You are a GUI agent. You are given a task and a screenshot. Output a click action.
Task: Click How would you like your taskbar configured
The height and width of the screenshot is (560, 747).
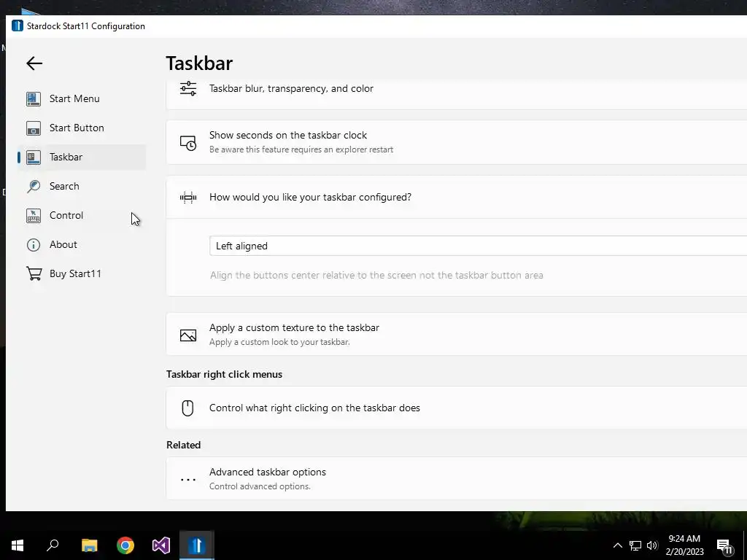click(x=457, y=197)
